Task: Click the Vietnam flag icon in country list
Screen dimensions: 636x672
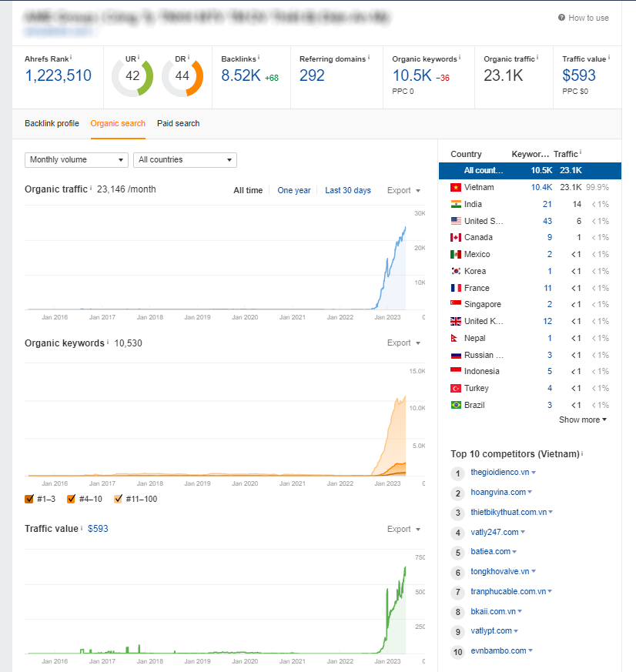Action: (456, 187)
